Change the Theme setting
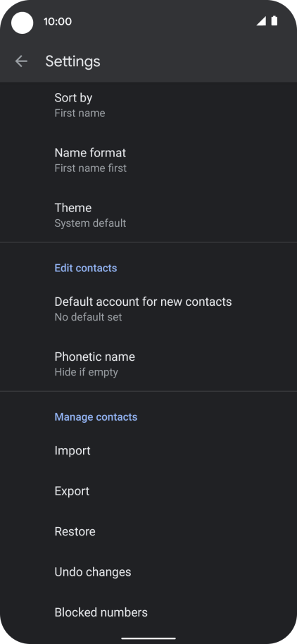 tap(148, 215)
